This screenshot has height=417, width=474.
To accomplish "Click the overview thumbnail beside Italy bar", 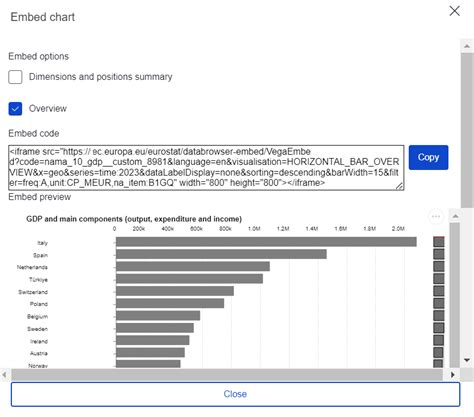I will point(439,242).
